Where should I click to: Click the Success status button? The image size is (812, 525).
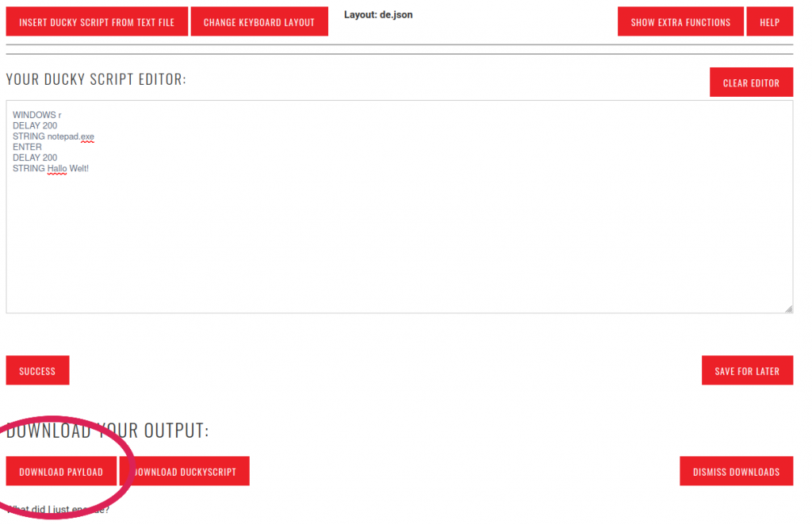click(37, 370)
